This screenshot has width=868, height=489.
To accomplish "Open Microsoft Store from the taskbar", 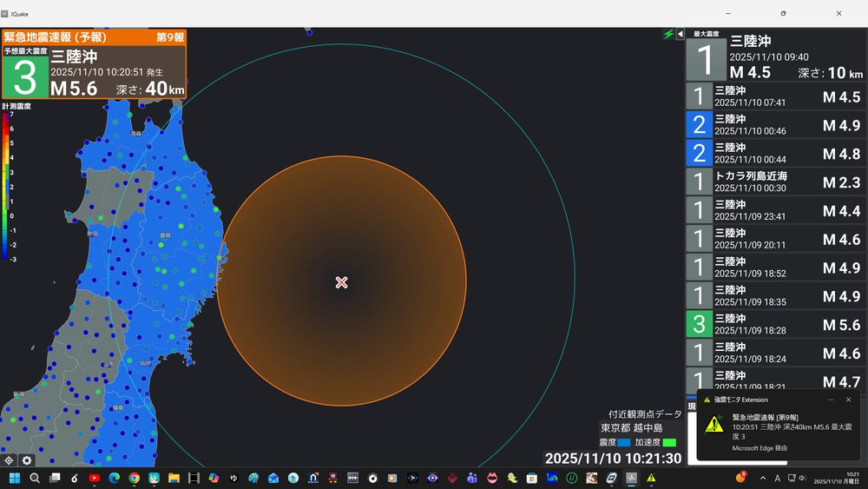I will 532,478.
